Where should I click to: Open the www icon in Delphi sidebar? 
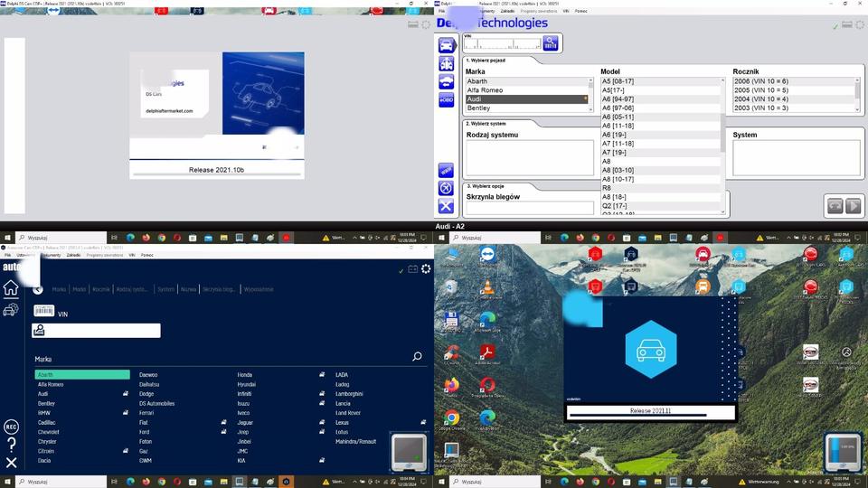pos(446,171)
